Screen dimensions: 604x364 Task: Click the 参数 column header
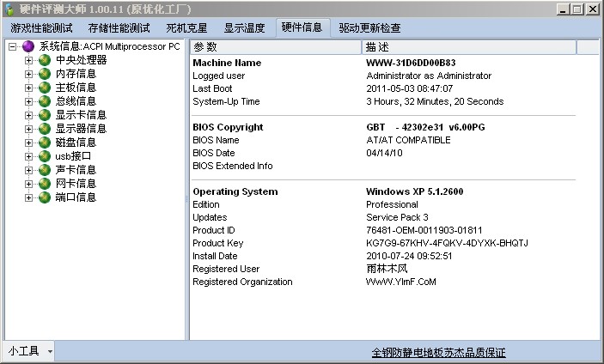(x=275, y=47)
